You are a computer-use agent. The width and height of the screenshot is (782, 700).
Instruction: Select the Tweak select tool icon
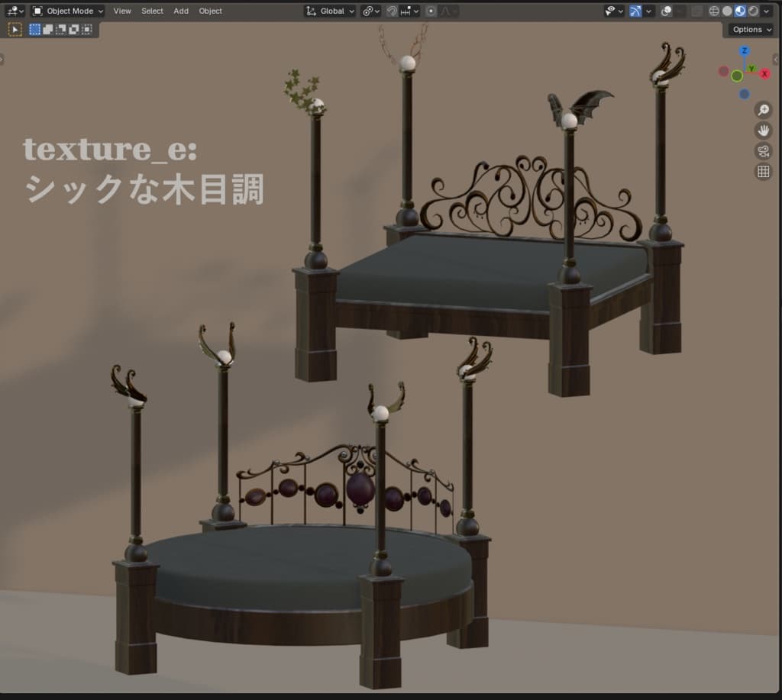(15, 30)
